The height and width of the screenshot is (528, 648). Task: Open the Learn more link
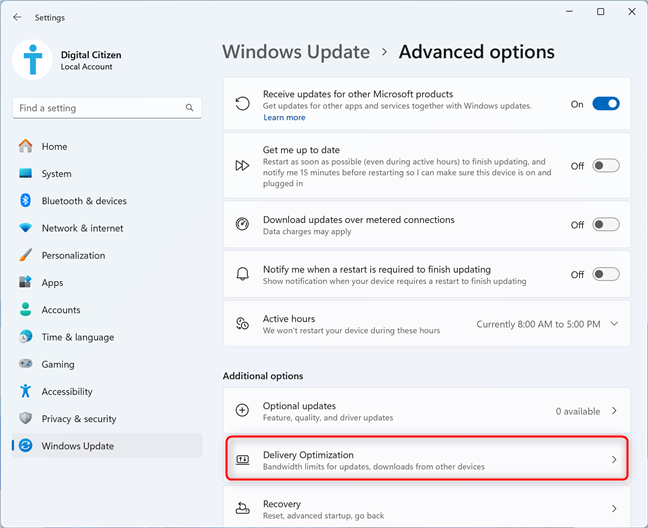click(x=284, y=117)
